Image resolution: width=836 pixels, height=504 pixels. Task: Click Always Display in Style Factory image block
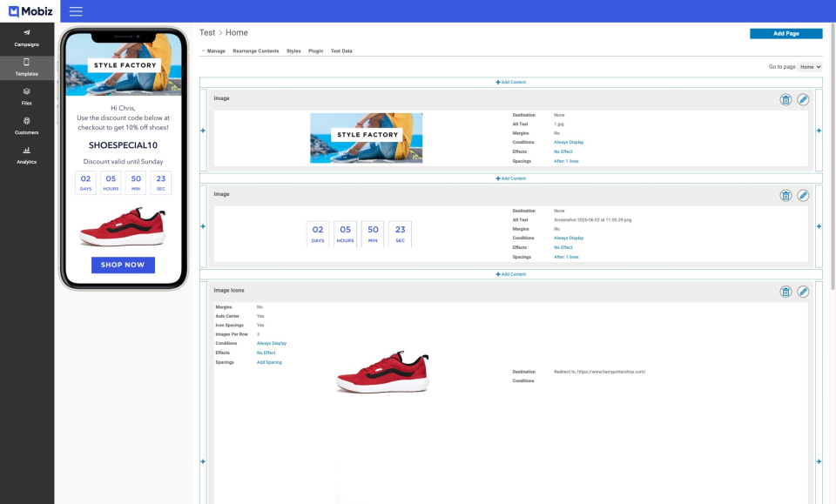point(569,142)
